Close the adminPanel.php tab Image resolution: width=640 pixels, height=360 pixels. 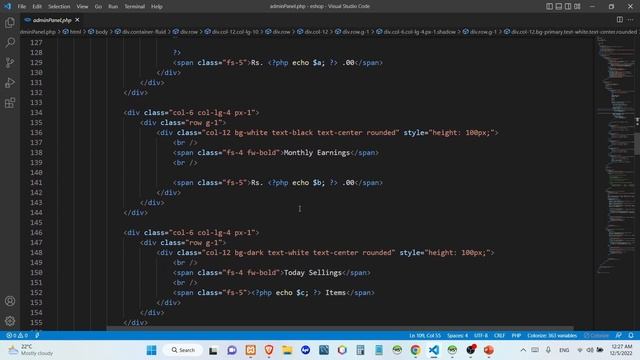click(x=77, y=20)
